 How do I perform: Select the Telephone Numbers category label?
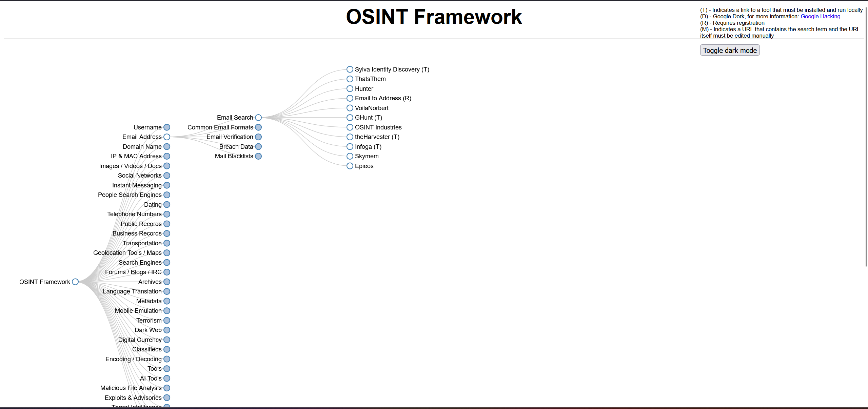click(134, 214)
